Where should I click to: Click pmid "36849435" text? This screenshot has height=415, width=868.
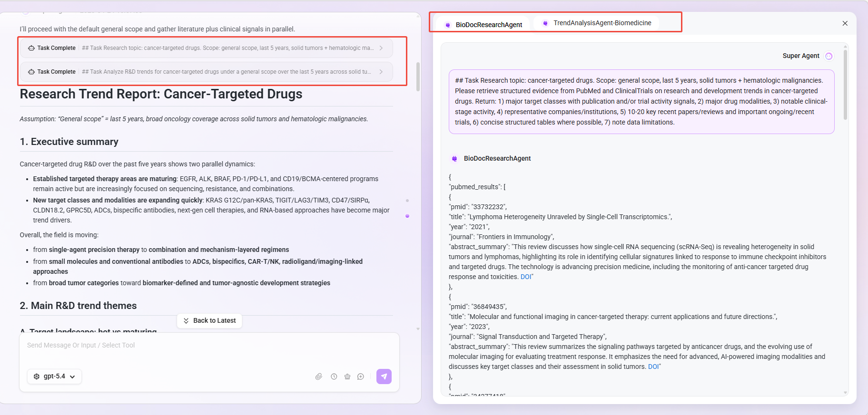click(478, 307)
